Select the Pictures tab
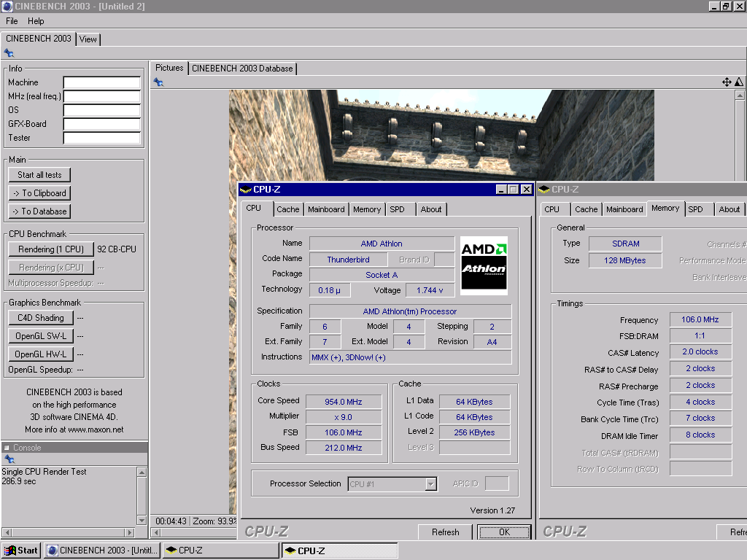Viewport: 747px width, 560px height. (169, 68)
